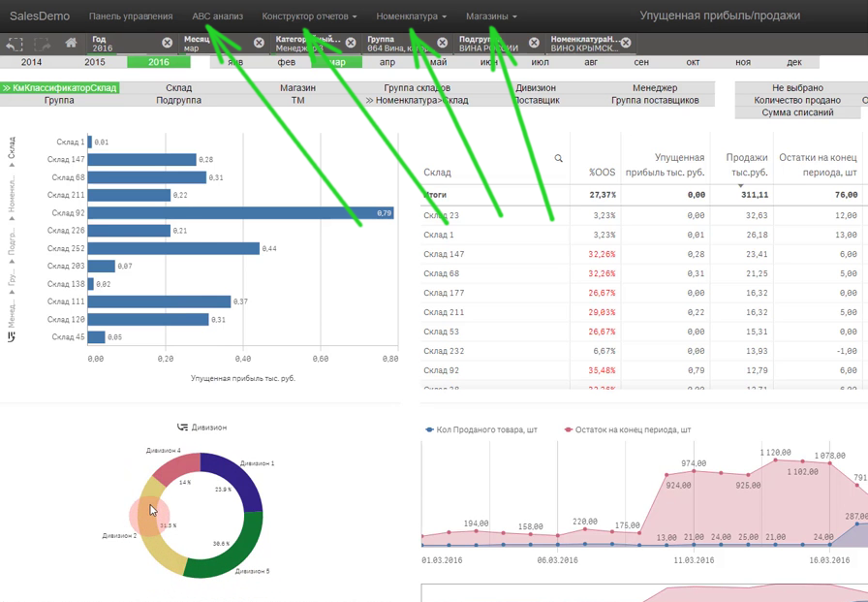Select the month окт
The image size is (868, 602).
coord(693,62)
